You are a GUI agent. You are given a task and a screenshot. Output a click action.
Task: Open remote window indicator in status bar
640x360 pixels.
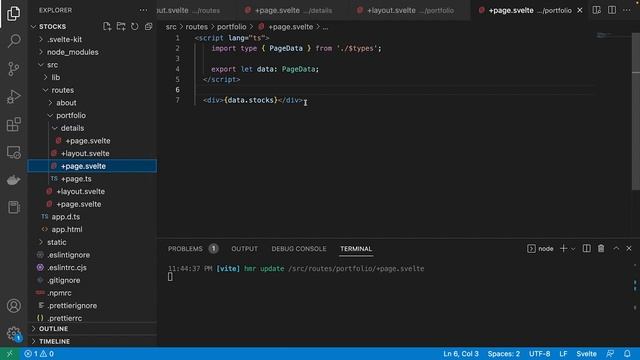pyautogui.click(x=9, y=353)
